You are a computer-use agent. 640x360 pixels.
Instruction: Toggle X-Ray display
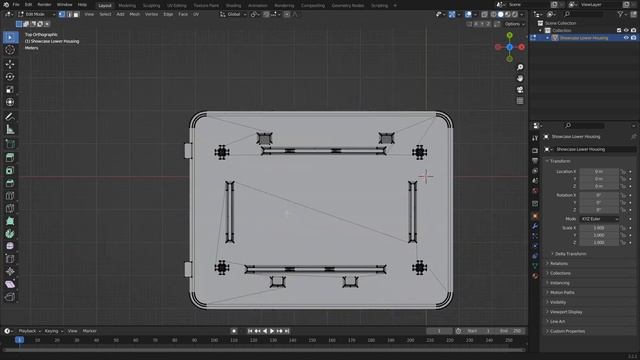[484, 14]
